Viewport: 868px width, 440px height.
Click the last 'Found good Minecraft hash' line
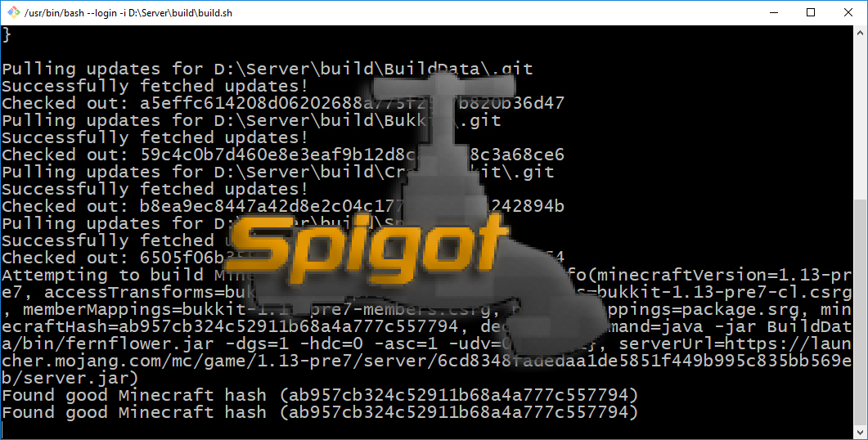(x=320, y=412)
